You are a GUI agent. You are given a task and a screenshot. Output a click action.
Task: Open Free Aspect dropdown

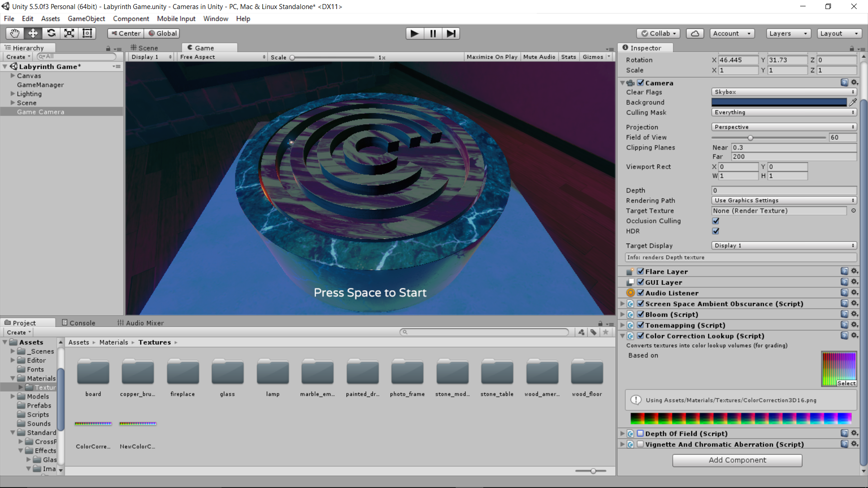click(x=222, y=57)
